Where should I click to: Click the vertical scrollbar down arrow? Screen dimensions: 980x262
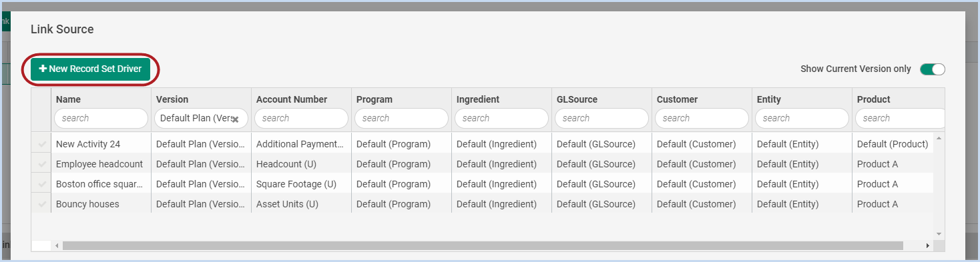(939, 234)
